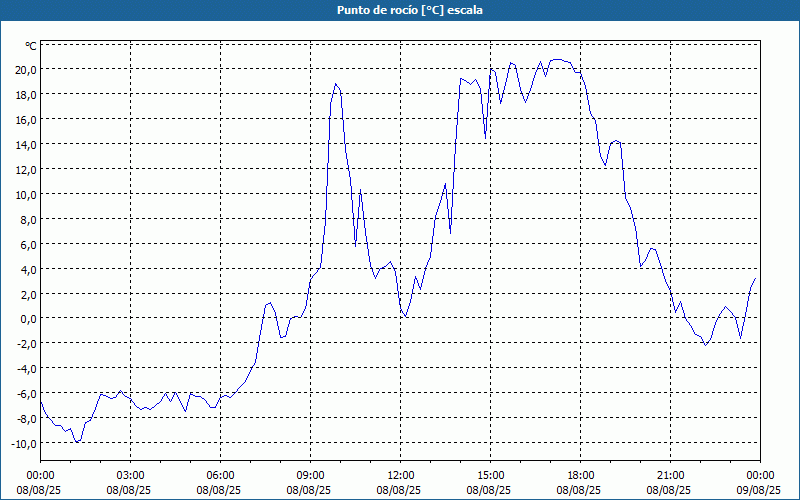Click the curve minimum near -10 after 01:00
The image size is (800, 500).
point(77,442)
